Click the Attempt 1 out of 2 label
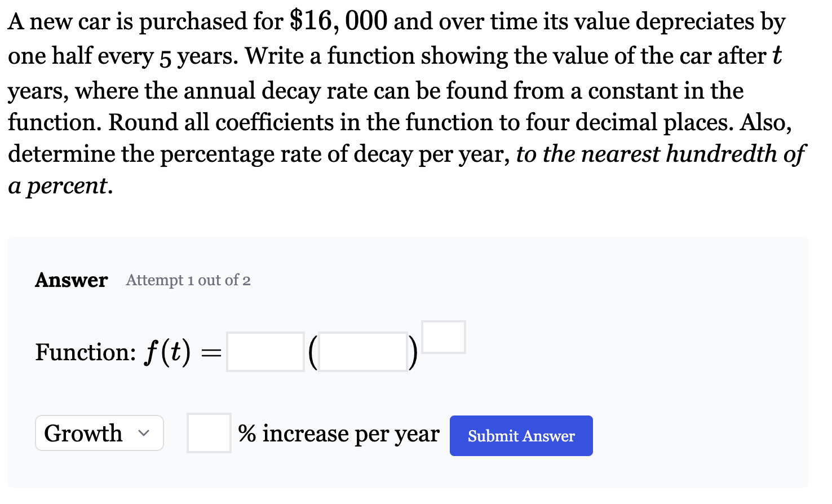Screen dimensions: 832x504 click(188, 280)
